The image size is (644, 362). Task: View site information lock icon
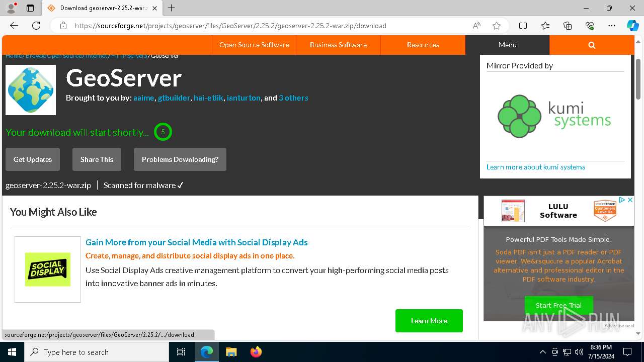click(x=63, y=26)
